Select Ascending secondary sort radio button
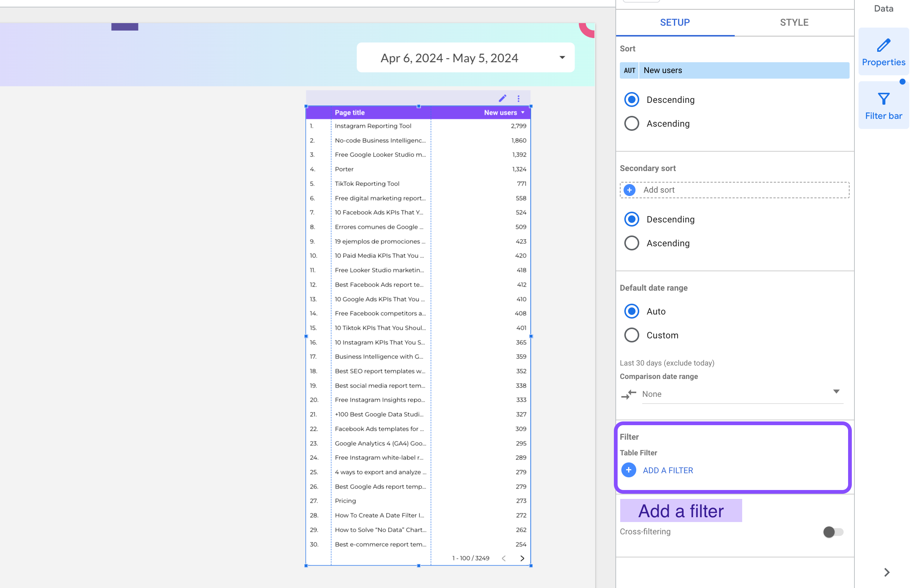Screen dimensions: 910x588 (x=631, y=243)
